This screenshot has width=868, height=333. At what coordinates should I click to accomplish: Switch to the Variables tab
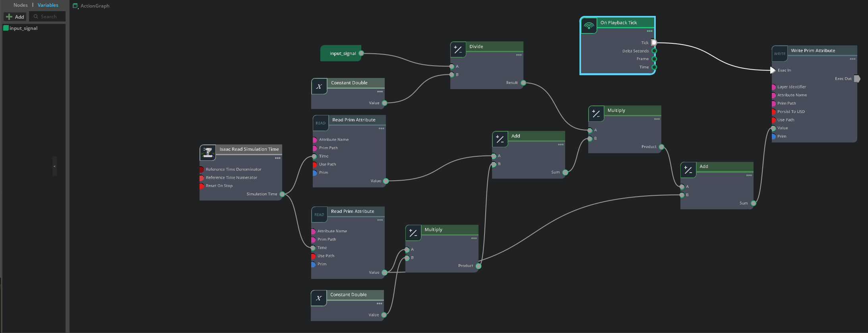(x=48, y=5)
